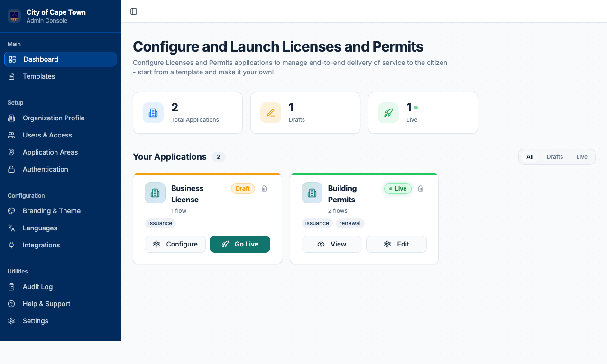Edit the Building Permits application

[396, 244]
